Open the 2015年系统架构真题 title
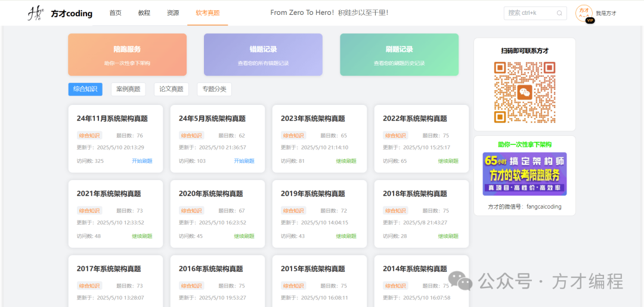Viewport: 644px width, 307px height. point(313,269)
